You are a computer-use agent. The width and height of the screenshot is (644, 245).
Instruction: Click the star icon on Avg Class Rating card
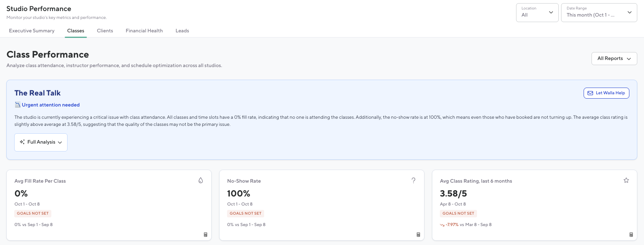[x=626, y=180]
